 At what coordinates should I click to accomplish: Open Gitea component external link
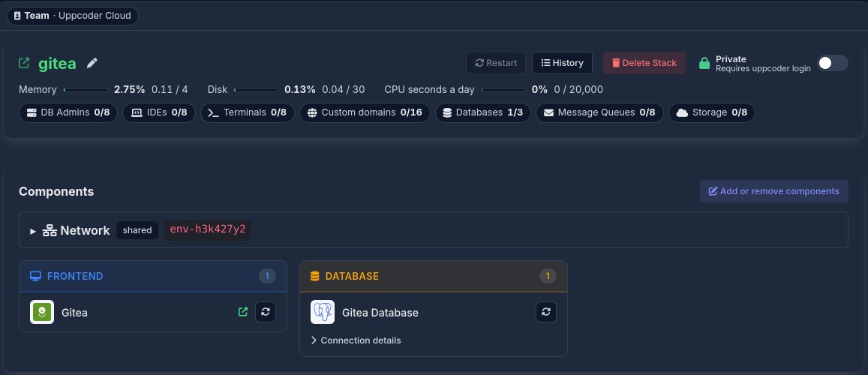(242, 312)
